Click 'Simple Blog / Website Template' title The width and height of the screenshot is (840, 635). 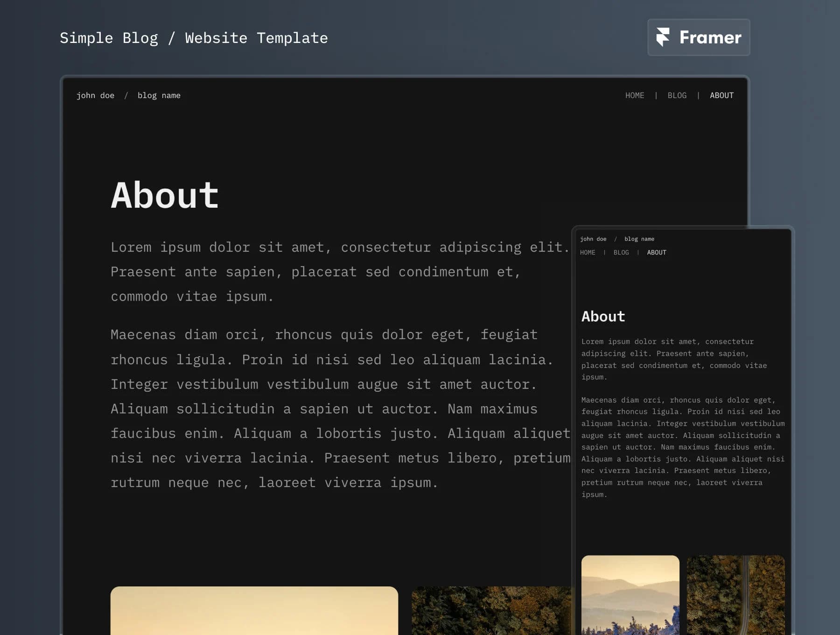click(x=194, y=38)
